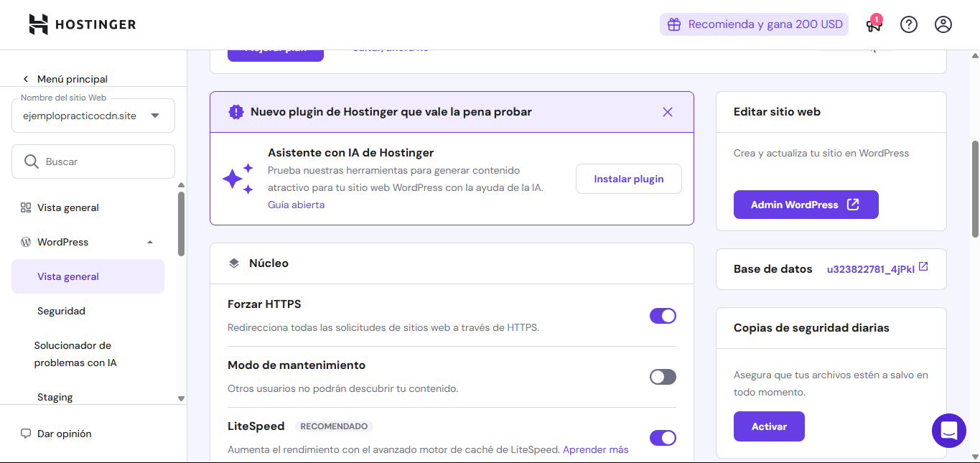Click sidebar scroll up arrow
This screenshot has height=463, width=980.
pyautogui.click(x=181, y=185)
